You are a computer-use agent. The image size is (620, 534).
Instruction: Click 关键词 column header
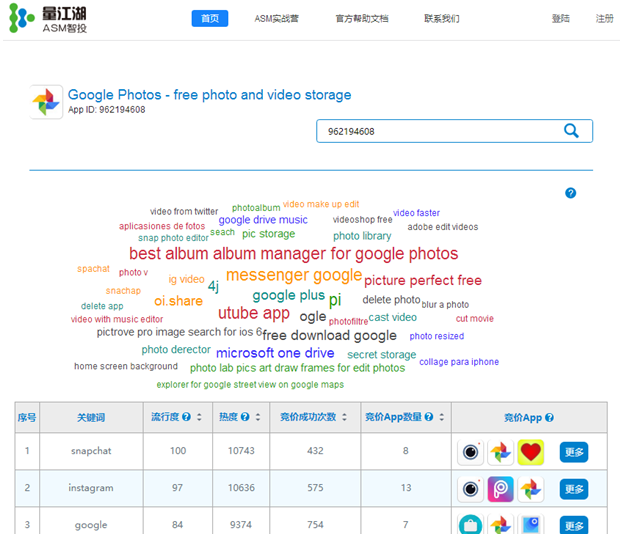[91, 417]
